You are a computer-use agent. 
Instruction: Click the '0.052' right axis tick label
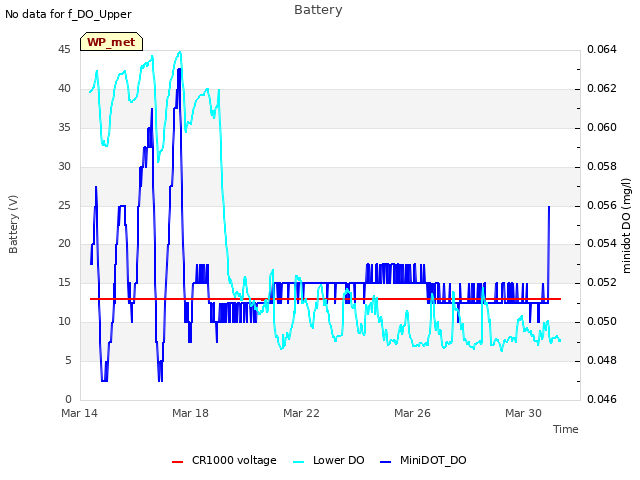coord(602,282)
